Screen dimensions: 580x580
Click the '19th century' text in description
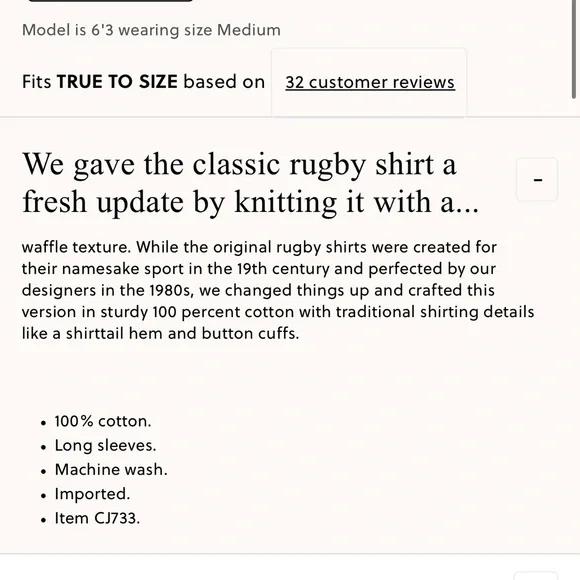pos(283,269)
